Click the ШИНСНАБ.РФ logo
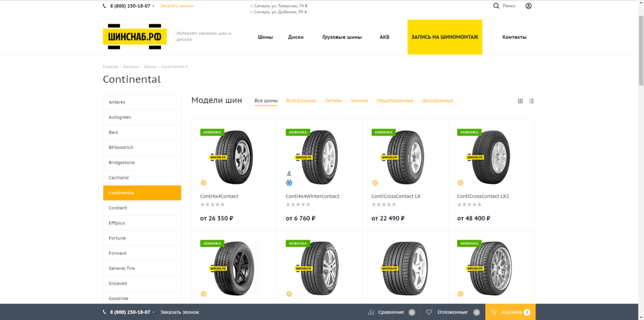This screenshot has width=644, height=320. pos(135,37)
